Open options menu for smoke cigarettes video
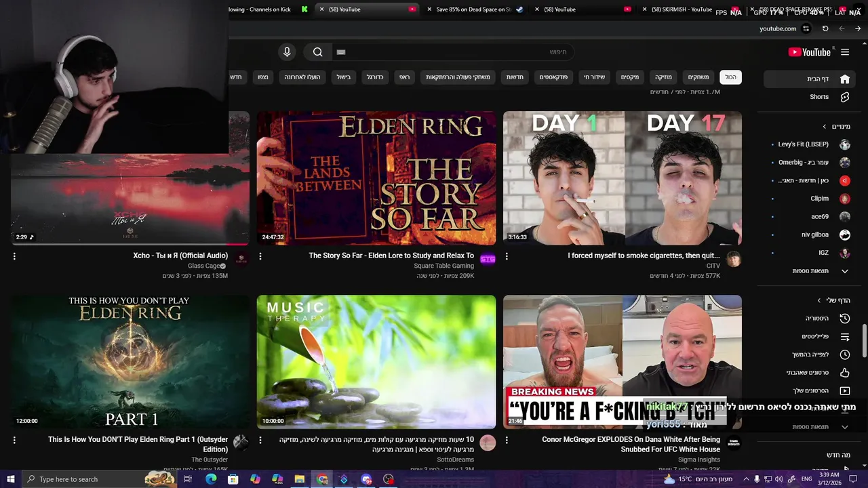 [507, 256]
